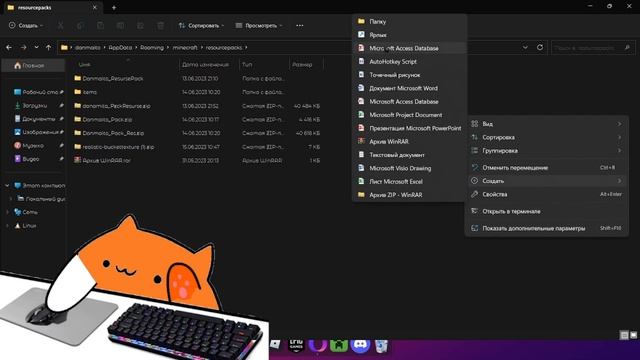The image size is (640, 360).
Task: Create Документ Microsoft Word from submenu
Action: pos(409,88)
